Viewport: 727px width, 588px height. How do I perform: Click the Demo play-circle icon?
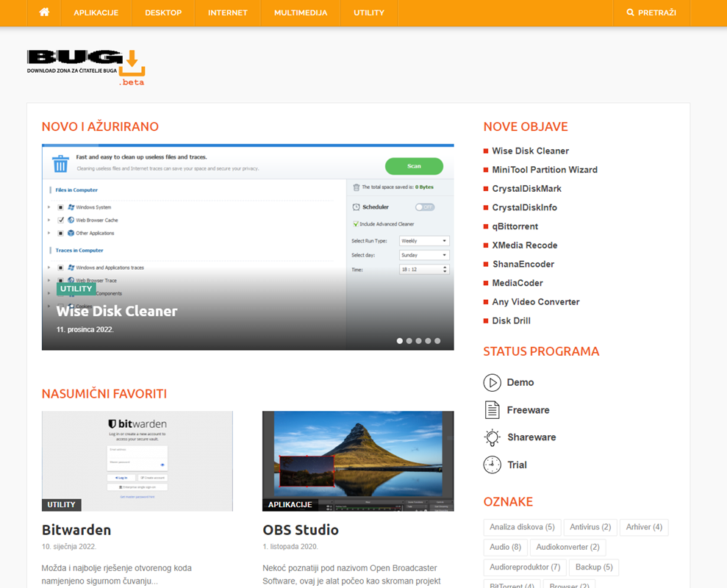[492, 383]
